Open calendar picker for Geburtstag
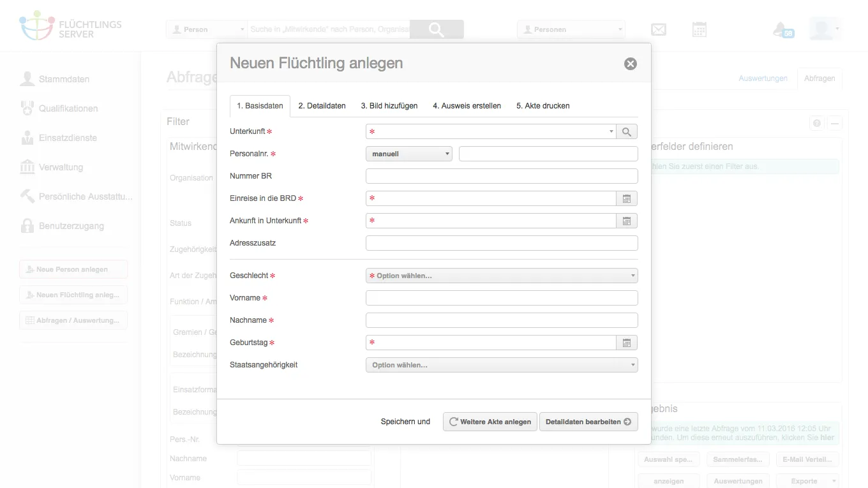 (x=627, y=343)
